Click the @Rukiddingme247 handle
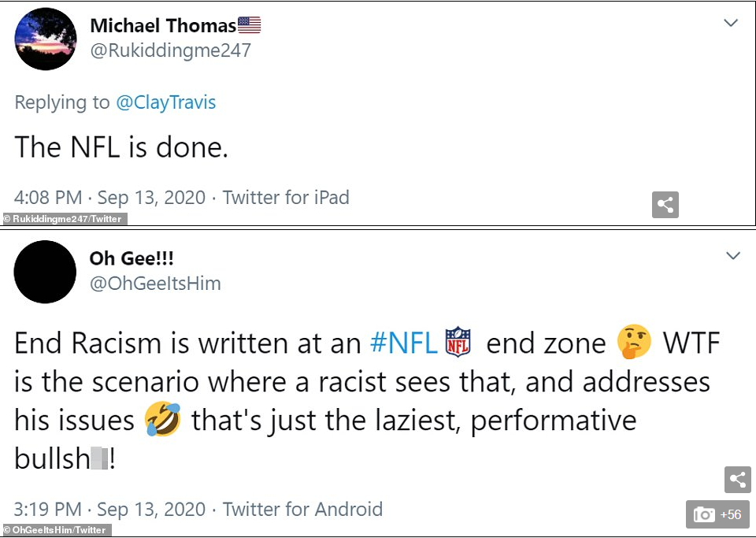Viewport: 756px width, 538px height. point(170,50)
